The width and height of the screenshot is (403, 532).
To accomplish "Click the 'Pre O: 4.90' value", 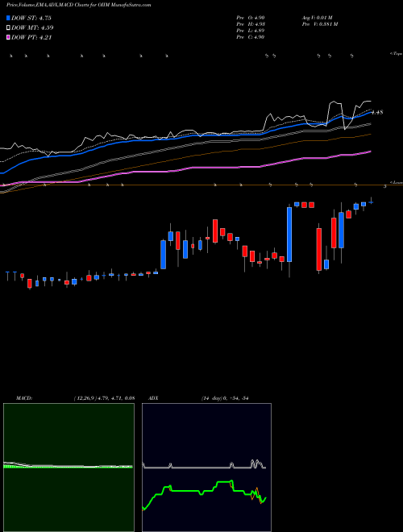I will 251,18.
